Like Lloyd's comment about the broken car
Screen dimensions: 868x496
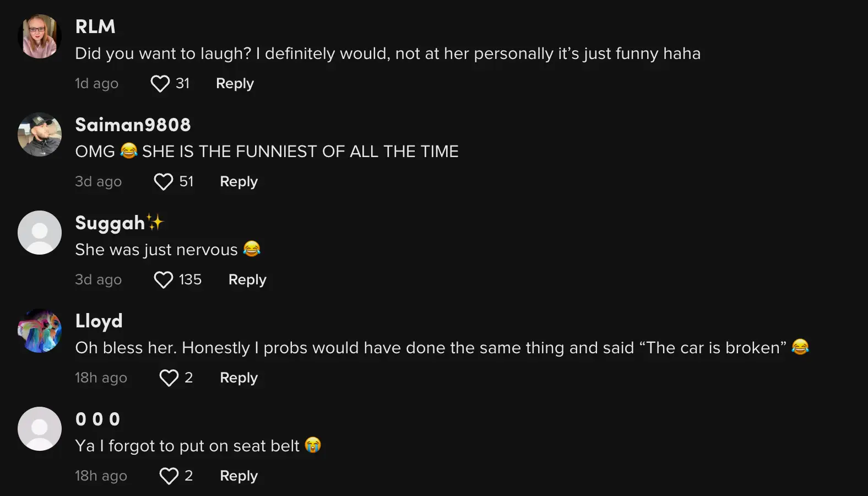pyautogui.click(x=169, y=378)
